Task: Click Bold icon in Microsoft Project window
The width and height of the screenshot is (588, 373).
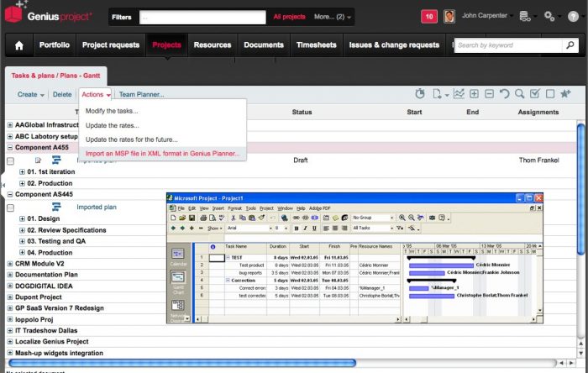Action: pos(297,228)
